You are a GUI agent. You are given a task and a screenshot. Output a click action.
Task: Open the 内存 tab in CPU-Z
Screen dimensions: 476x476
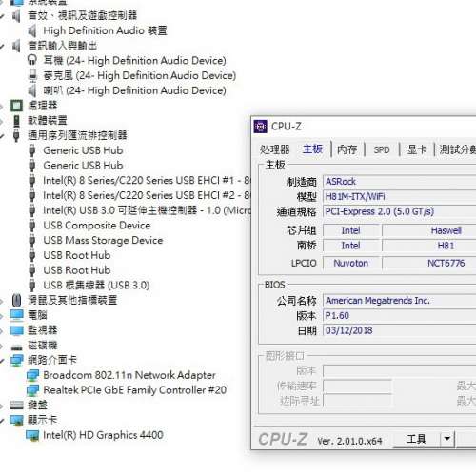click(x=347, y=149)
